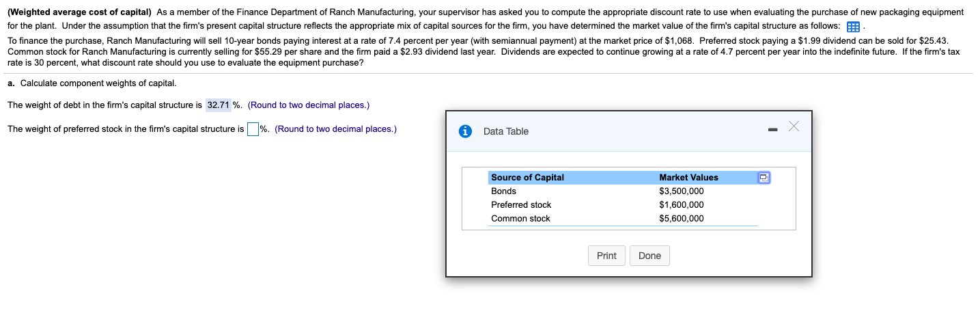Click the $1,600,000 market value cell
Viewport: 980px width, 311px height.
point(681,205)
